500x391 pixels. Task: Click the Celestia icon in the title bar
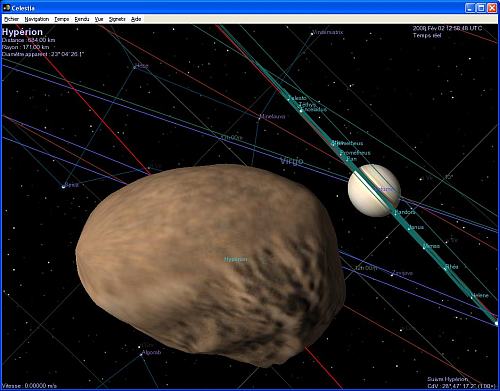pos(6,7)
